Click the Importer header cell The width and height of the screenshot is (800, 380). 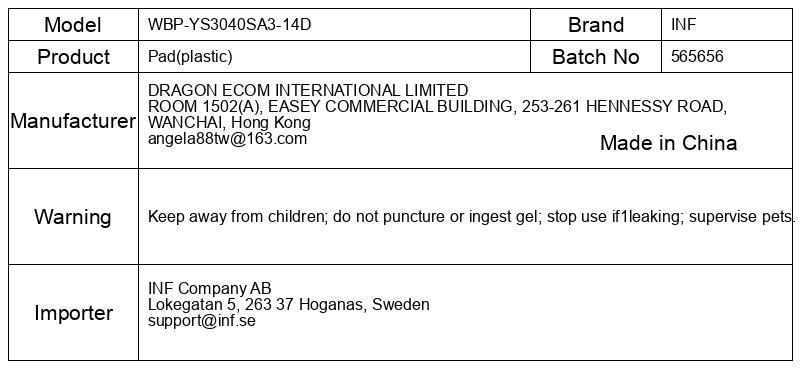point(73,313)
